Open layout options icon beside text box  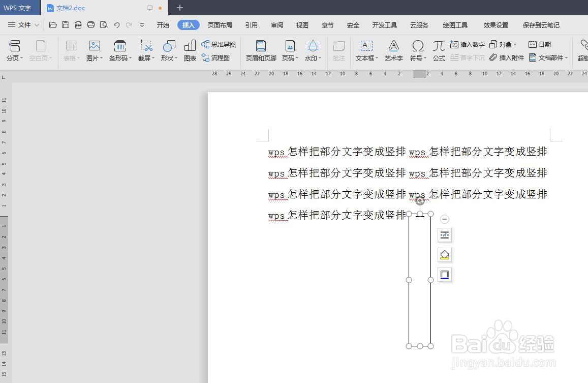click(x=444, y=235)
